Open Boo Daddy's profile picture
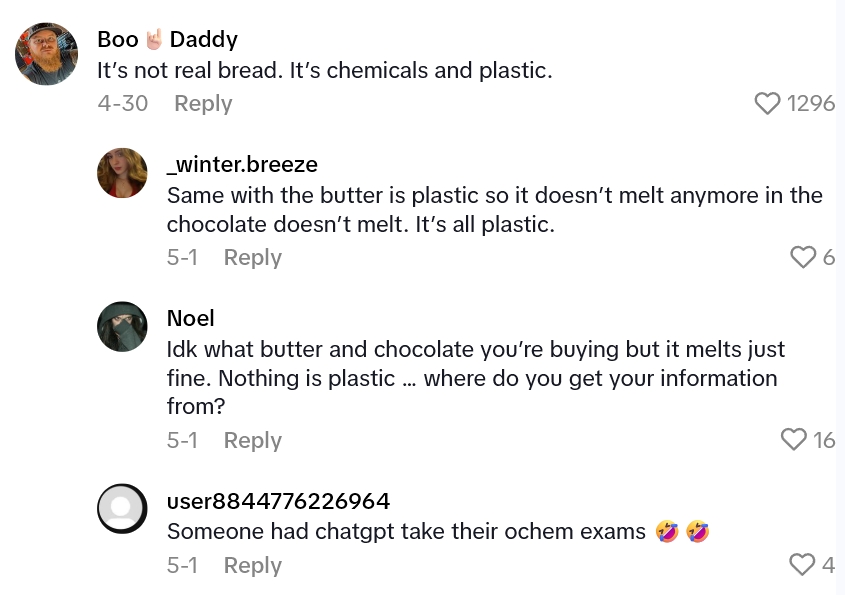845x595 pixels. (x=47, y=54)
